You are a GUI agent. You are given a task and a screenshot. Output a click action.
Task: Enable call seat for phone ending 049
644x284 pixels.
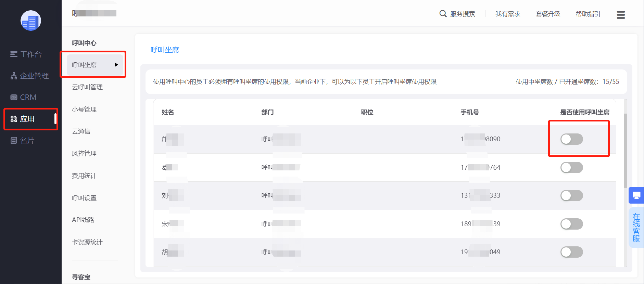pyautogui.click(x=571, y=252)
